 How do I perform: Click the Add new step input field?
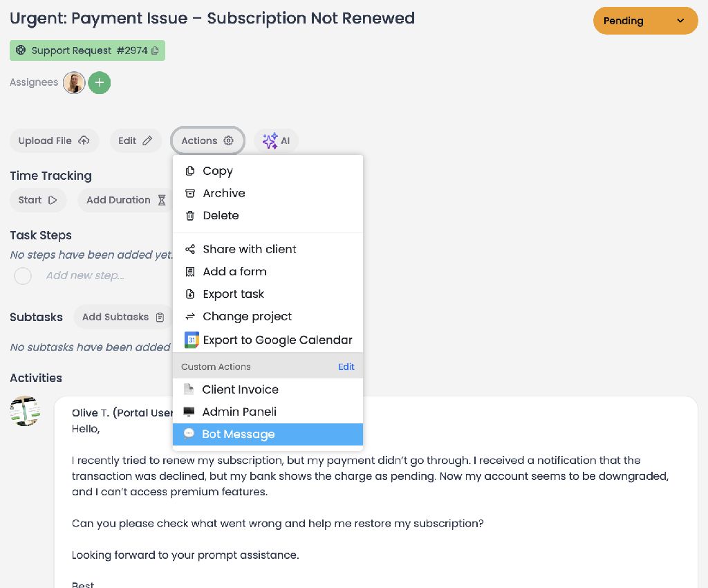[x=85, y=275]
